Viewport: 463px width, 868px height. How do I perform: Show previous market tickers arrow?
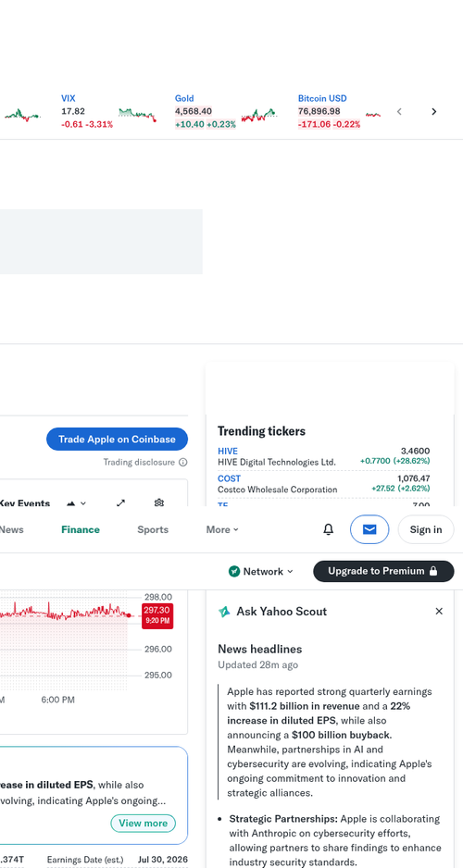point(399,111)
